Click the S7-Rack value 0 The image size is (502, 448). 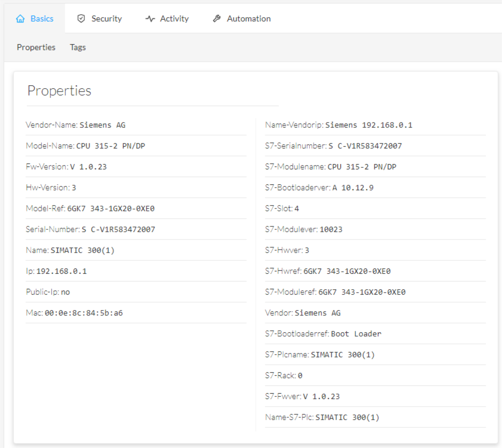tap(300, 376)
